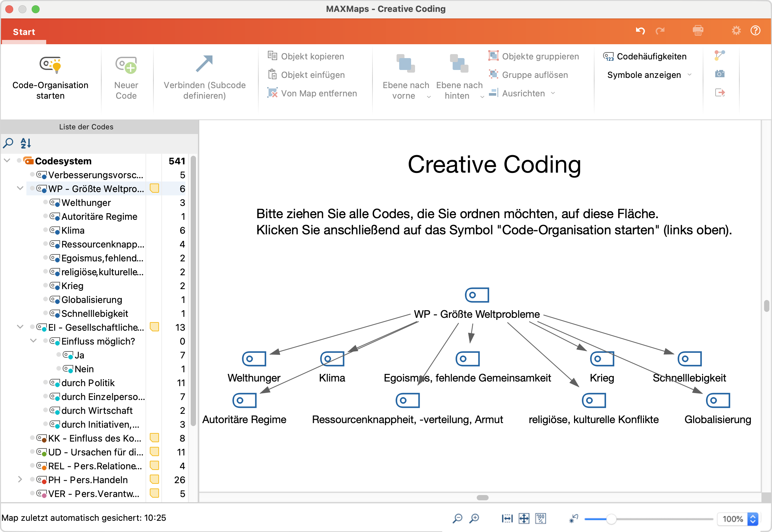Toggle activation dot of Schnelllebigkeit code
Image resolution: width=772 pixels, height=532 pixels.
[45, 313]
